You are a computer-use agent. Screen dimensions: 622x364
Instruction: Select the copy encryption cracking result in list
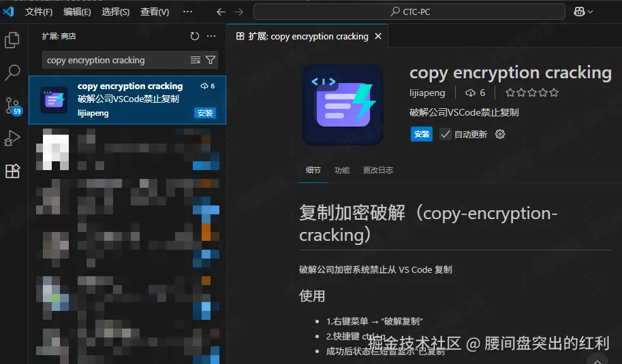tap(127, 100)
